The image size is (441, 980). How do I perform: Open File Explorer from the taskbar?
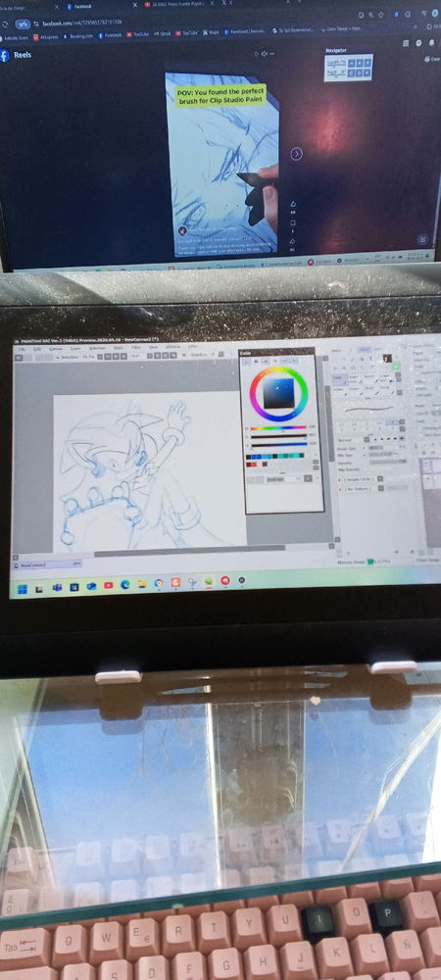click(142, 584)
